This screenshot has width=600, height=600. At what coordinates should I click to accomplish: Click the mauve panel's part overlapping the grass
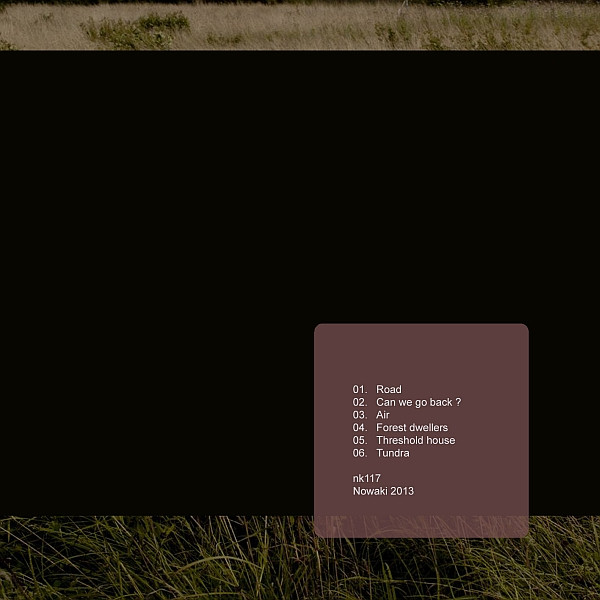(x=421, y=527)
